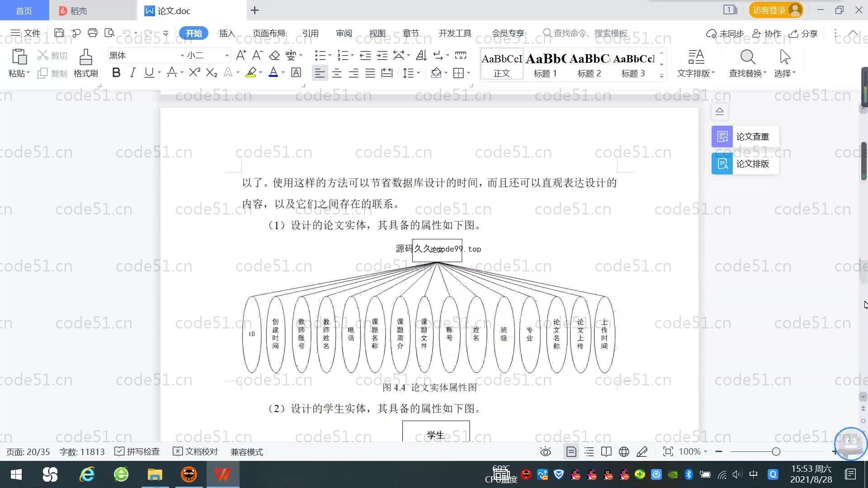Click Windows Start button
The image size is (868, 488).
[16, 475]
